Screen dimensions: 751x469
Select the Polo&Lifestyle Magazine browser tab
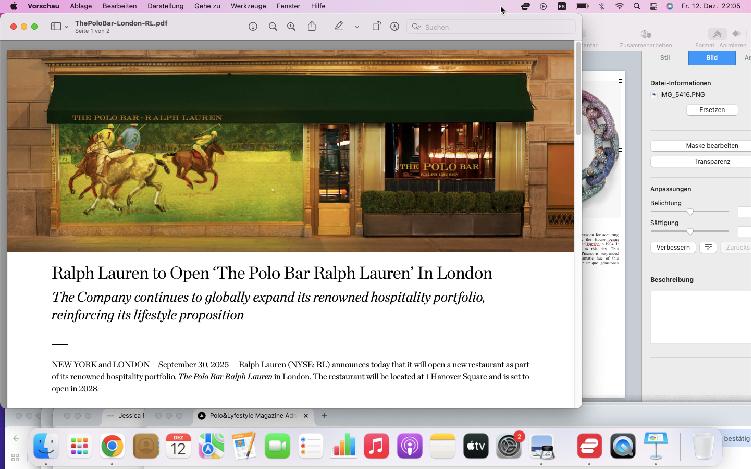pyautogui.click(x=253, y=415)
